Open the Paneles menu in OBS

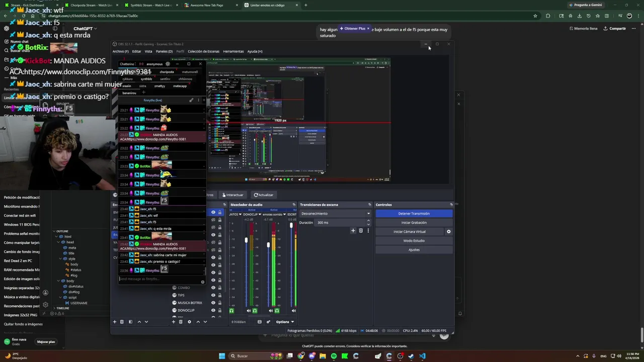click(164, 51)
